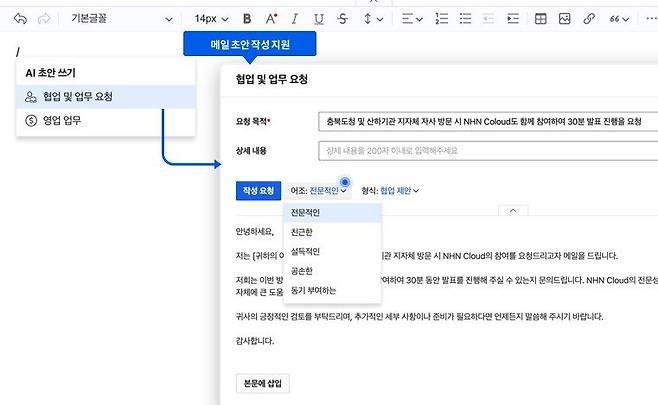Insert a bulleted list

pos(465,19)
